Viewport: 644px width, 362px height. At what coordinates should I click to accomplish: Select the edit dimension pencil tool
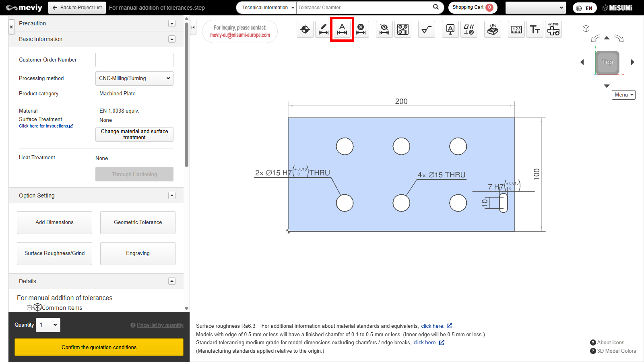click(324, 29)
